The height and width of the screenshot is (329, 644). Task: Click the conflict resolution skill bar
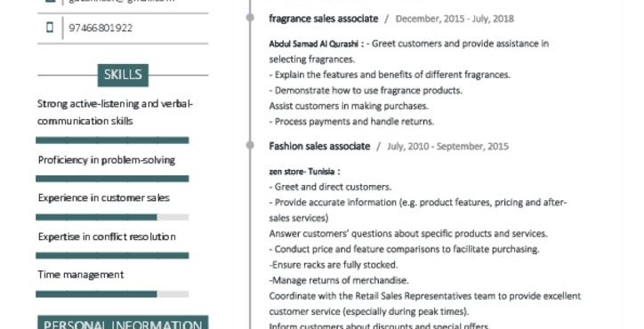[x=112, y=255]
